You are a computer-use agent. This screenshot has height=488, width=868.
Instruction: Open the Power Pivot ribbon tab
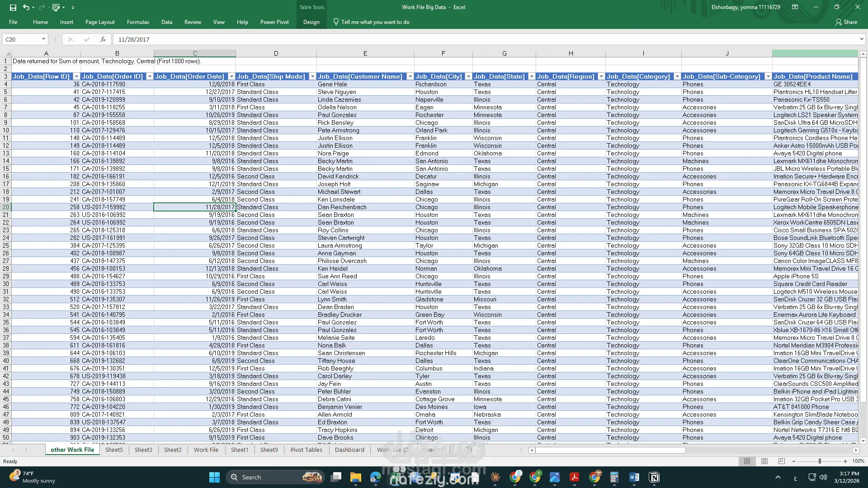click(x=274, y=22)
